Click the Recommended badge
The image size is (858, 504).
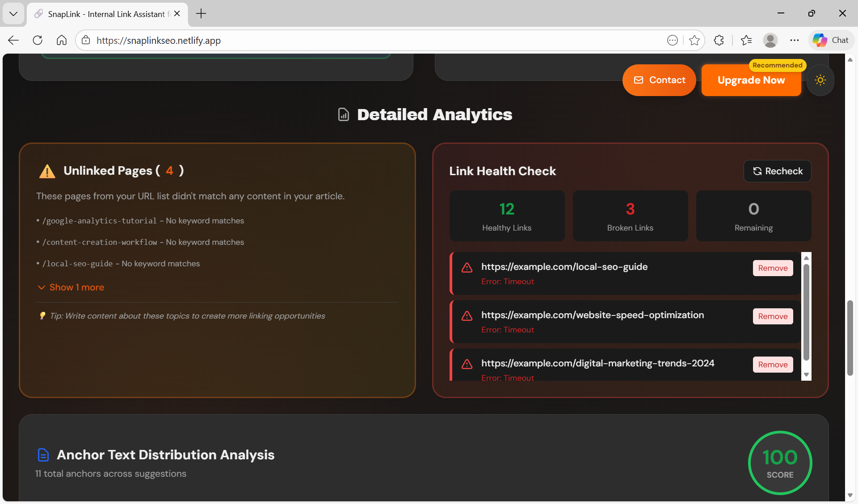pyautogui.click(x=778, y=65)
